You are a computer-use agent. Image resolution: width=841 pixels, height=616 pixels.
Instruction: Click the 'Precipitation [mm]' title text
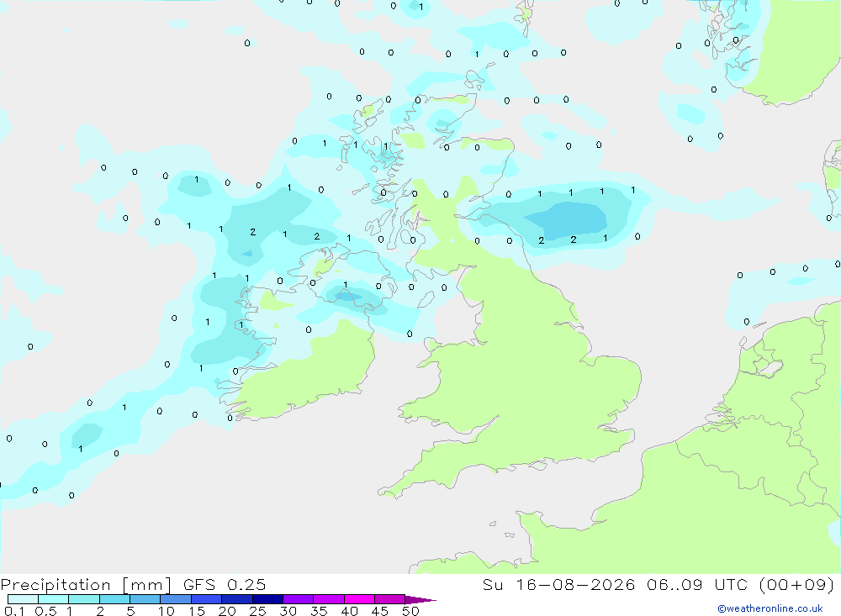point(87,585)
